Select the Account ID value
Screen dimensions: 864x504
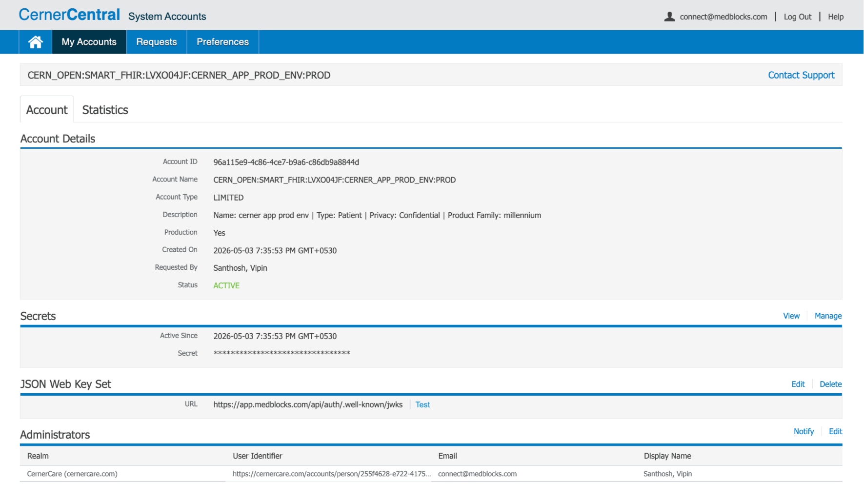click(286, 162)
